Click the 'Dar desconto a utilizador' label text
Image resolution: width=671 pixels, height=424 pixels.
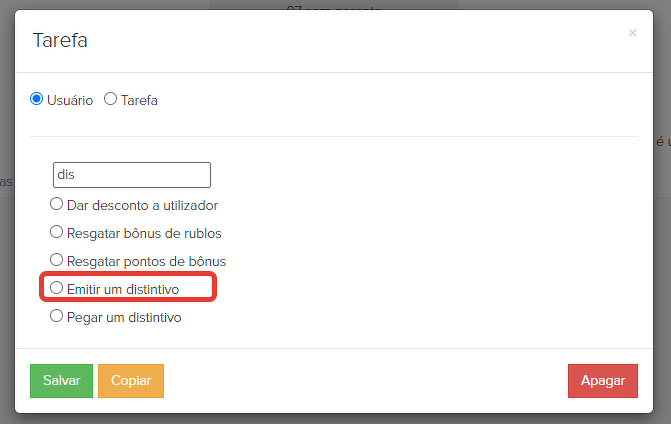(x=142, y=205)
